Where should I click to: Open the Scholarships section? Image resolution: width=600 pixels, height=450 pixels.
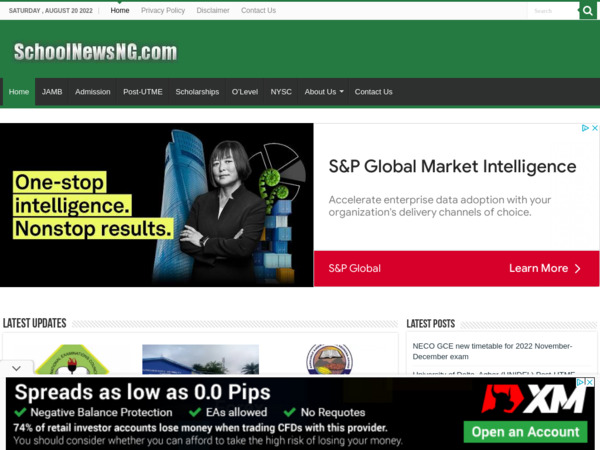(197, 92)
